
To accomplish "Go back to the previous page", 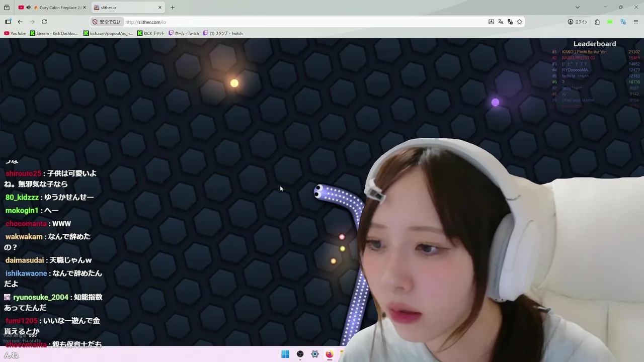I will pyautogui.click(x=20, y=22).
